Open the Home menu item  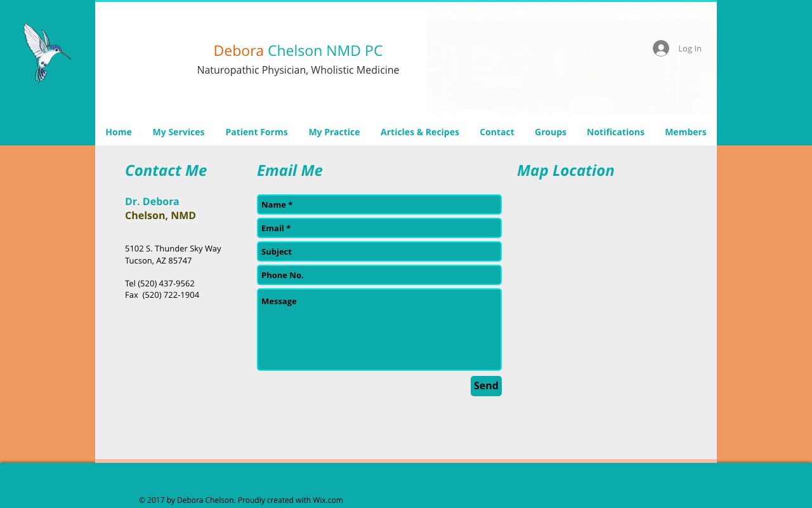[119, 132]
